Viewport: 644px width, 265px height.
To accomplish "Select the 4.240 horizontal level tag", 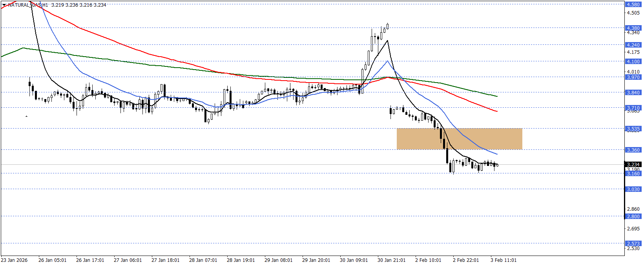I will pyautogui.click(x=633, y=45).
